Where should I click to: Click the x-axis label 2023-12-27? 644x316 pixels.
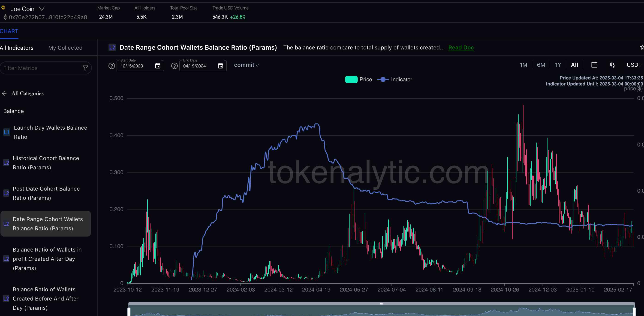(203, 290)
